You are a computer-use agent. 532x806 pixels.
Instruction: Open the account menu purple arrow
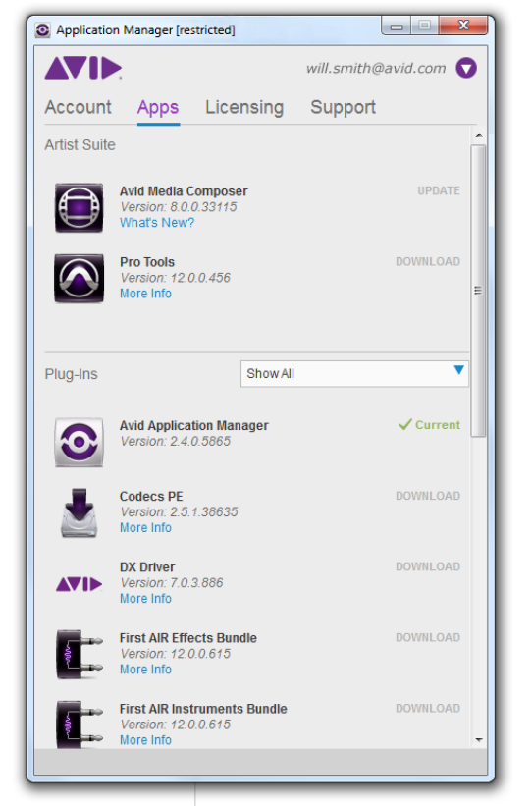[x=466, y=68]
